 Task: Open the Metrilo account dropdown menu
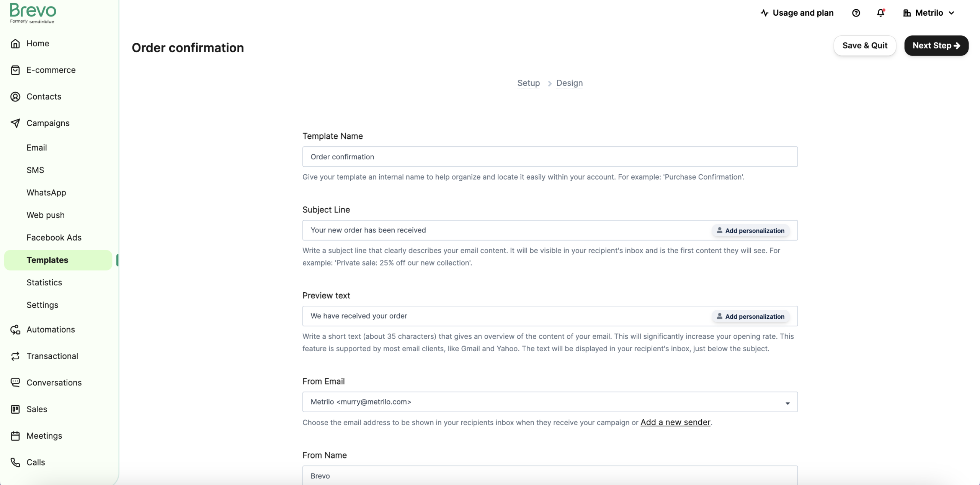[x=929, y=13]
